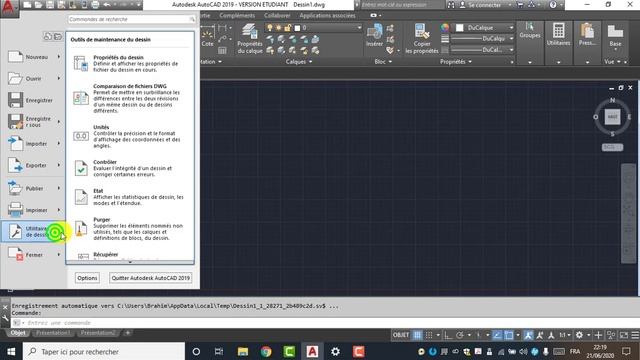
Task: Select Enregistrer sous menu item
Action: coord(32,122)
